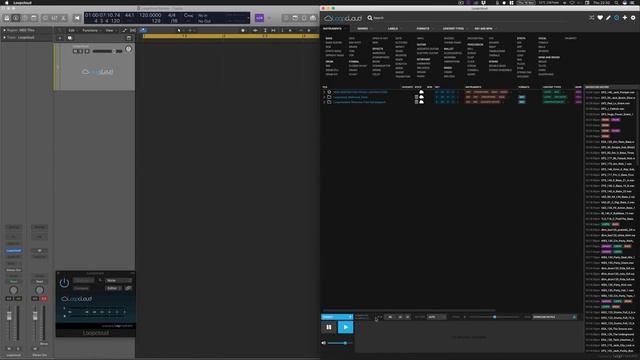Open the settings gear at Loopcloud's far right

coord(633,18)
